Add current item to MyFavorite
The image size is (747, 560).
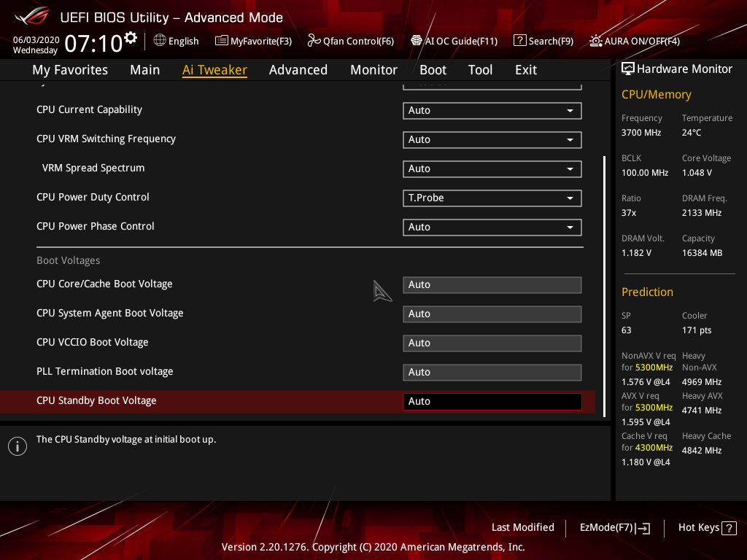click(253, 41)
